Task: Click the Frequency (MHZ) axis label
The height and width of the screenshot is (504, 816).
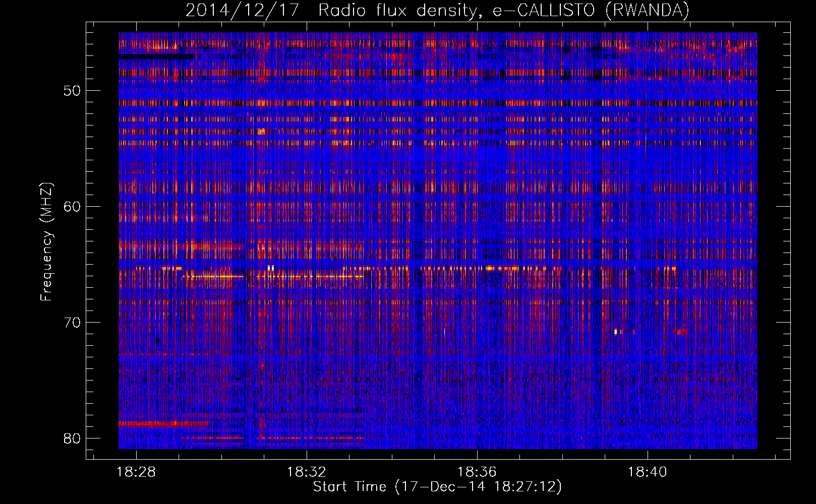Action: point(46,241)
